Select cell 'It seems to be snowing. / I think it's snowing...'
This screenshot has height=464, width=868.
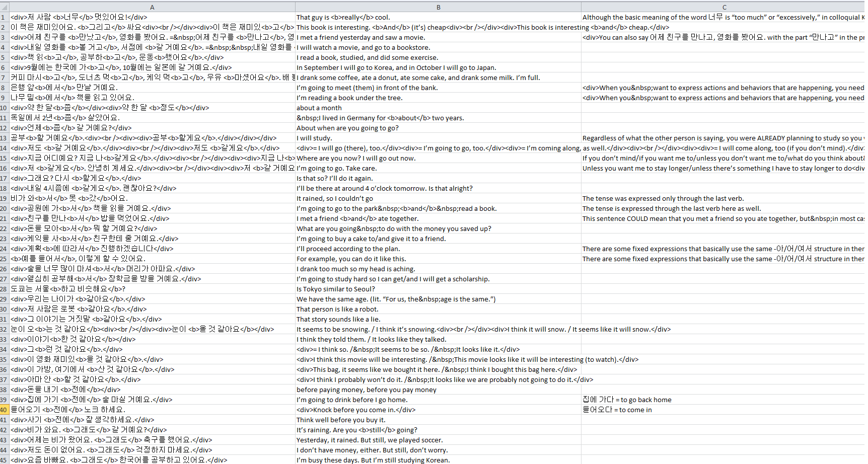pyautogui.click(x=438, y=329)
